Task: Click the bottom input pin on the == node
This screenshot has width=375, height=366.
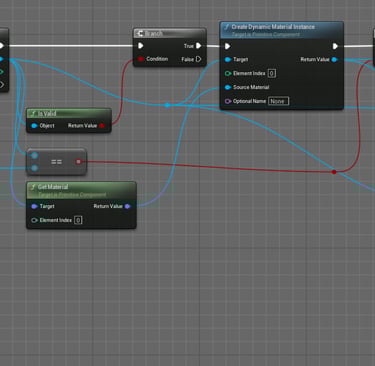Action: tap(34, 168)
